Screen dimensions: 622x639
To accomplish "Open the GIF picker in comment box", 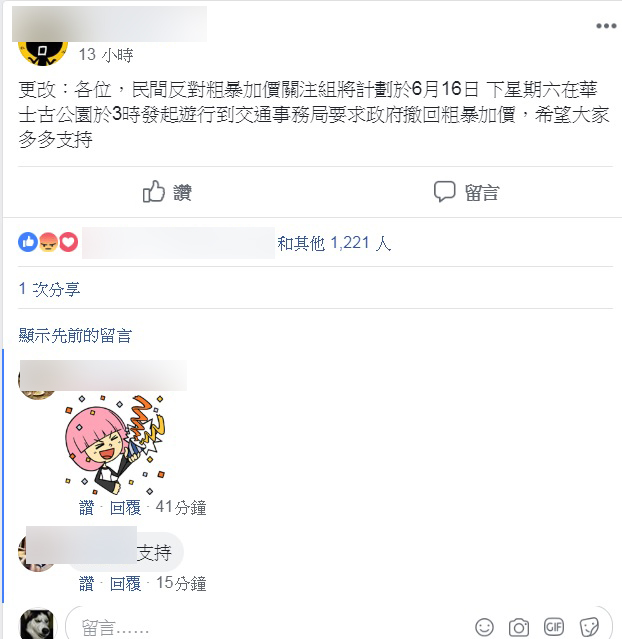I will click(x=554, y=626).
